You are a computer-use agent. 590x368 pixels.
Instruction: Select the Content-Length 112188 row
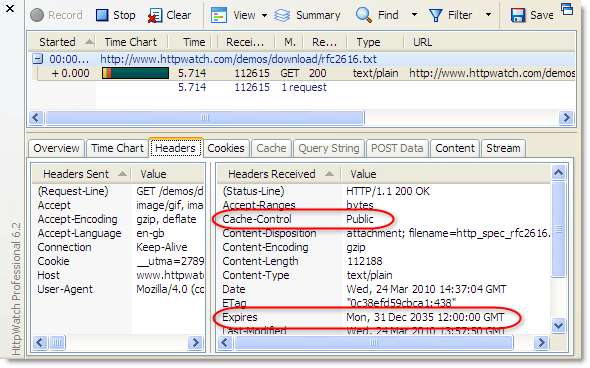click(384, 261)
